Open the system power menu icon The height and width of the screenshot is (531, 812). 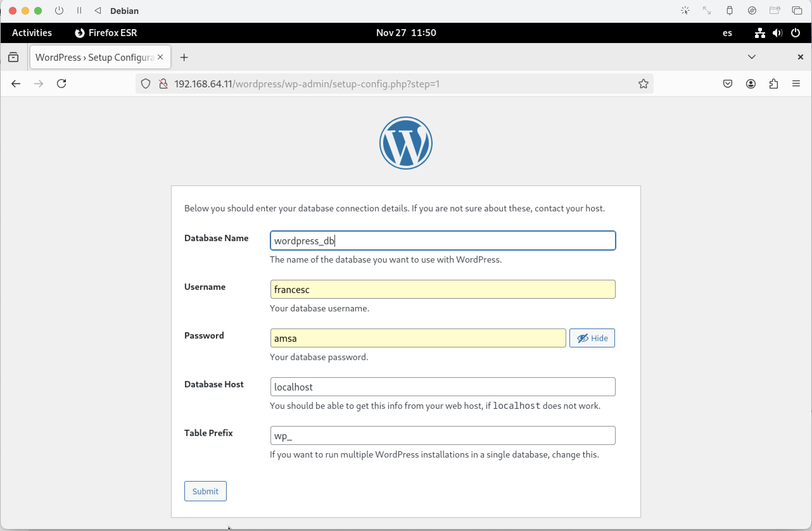pos(795,33)
